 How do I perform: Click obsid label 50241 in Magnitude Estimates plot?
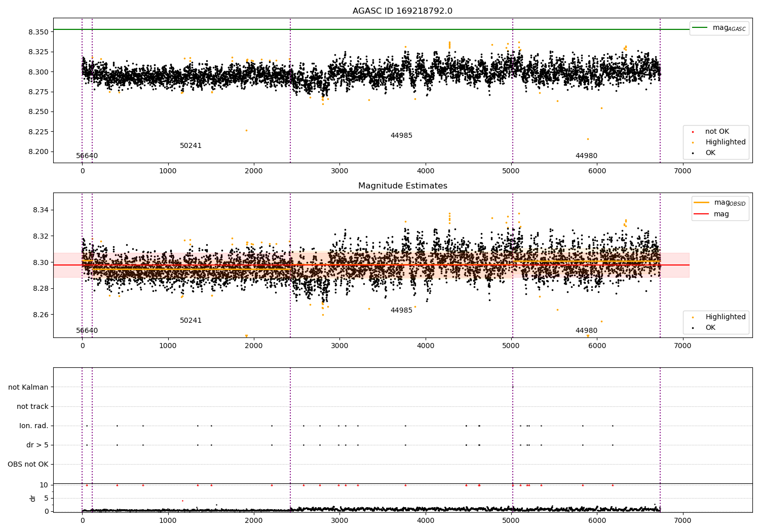click(191, 321)
